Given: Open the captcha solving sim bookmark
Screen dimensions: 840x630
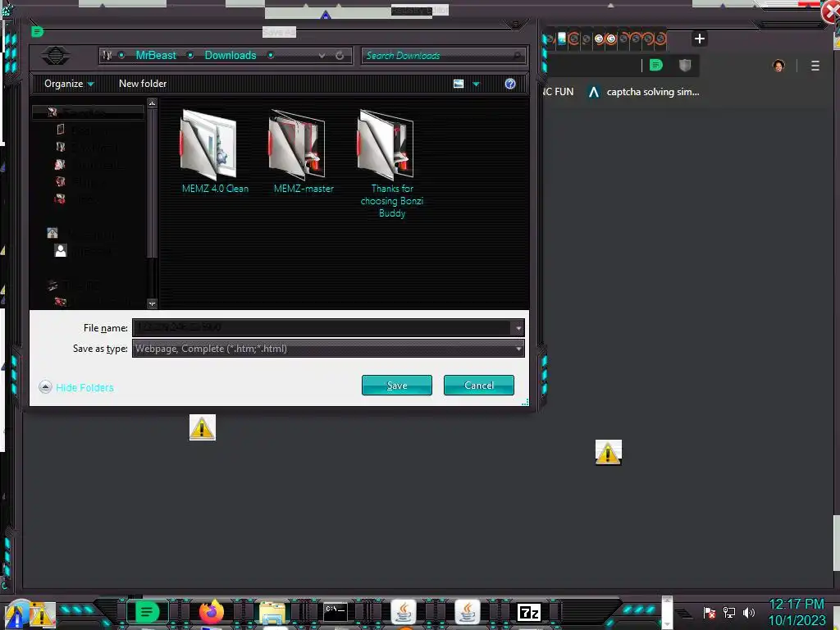Looking at the screenshot, I should click(643, 92).
